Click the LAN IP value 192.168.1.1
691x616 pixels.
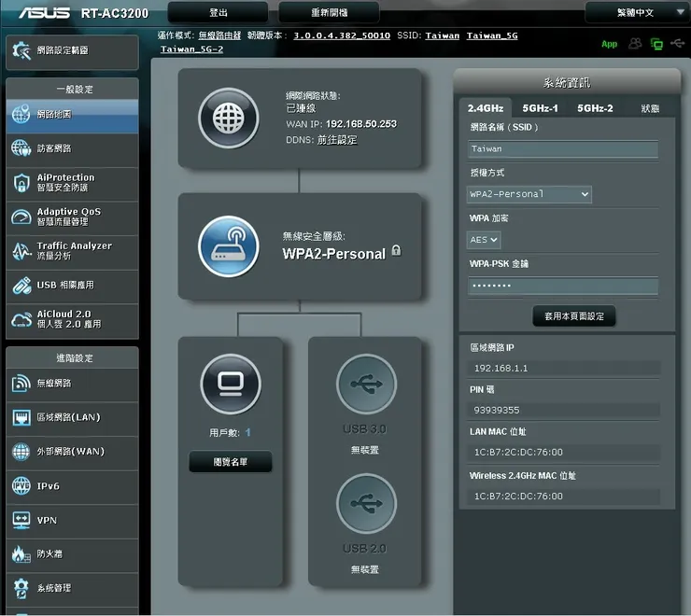click(x=501, y=368)
